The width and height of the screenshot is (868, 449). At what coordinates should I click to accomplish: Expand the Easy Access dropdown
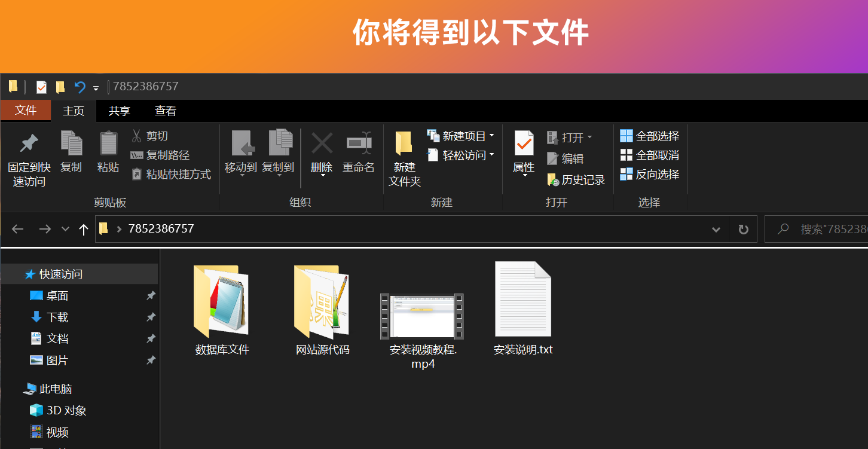coord(491,155)
